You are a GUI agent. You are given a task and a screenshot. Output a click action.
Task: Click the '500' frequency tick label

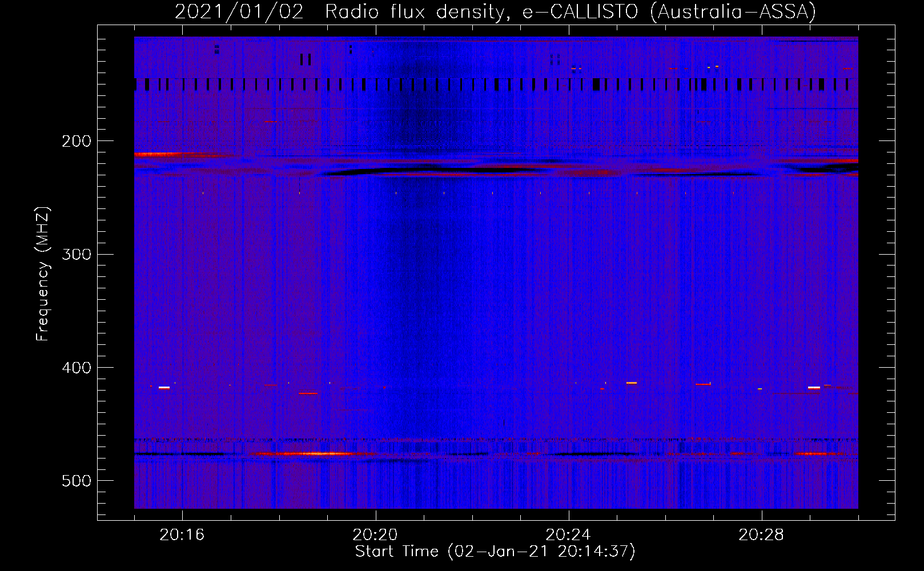pos(77,481)
